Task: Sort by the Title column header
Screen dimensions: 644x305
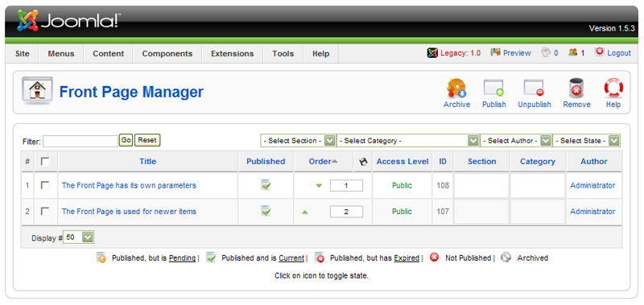Action: (148, 161)
